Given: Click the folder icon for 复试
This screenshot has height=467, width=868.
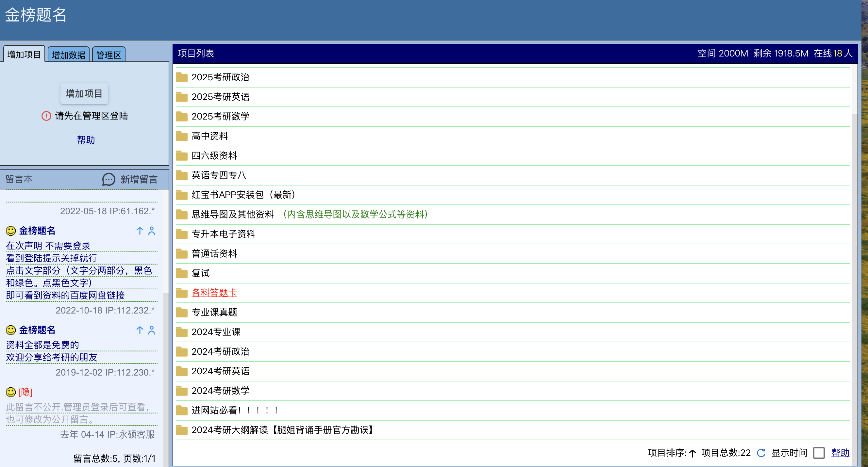Looking at the screenshot, I should click(182, 273).
